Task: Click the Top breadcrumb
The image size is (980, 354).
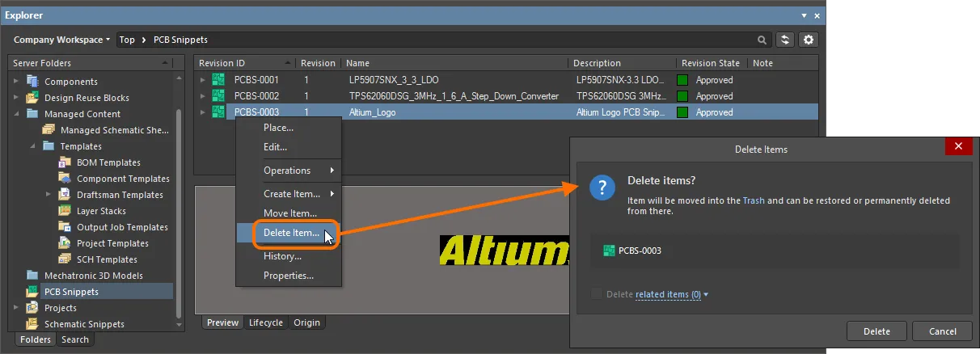Action: tap(127, 40)
